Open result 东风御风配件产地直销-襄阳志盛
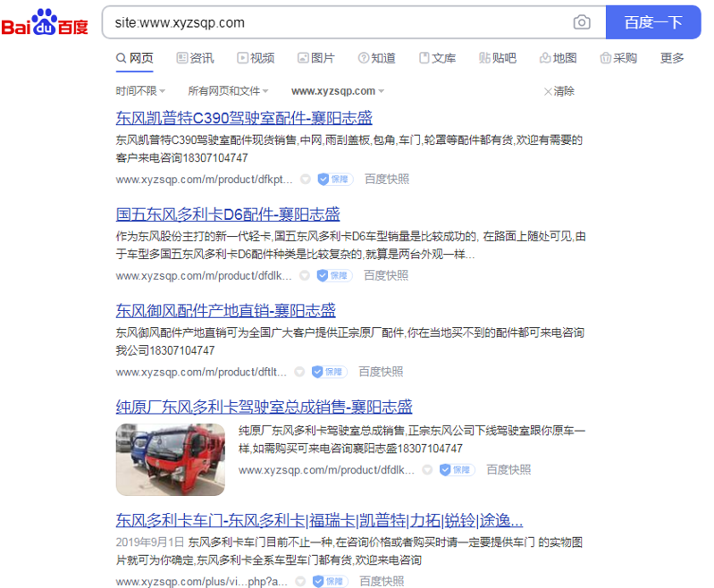 pos(225,311)
